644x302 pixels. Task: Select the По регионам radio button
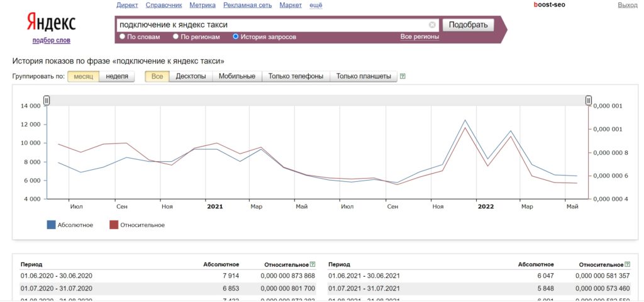click(176, 36)
